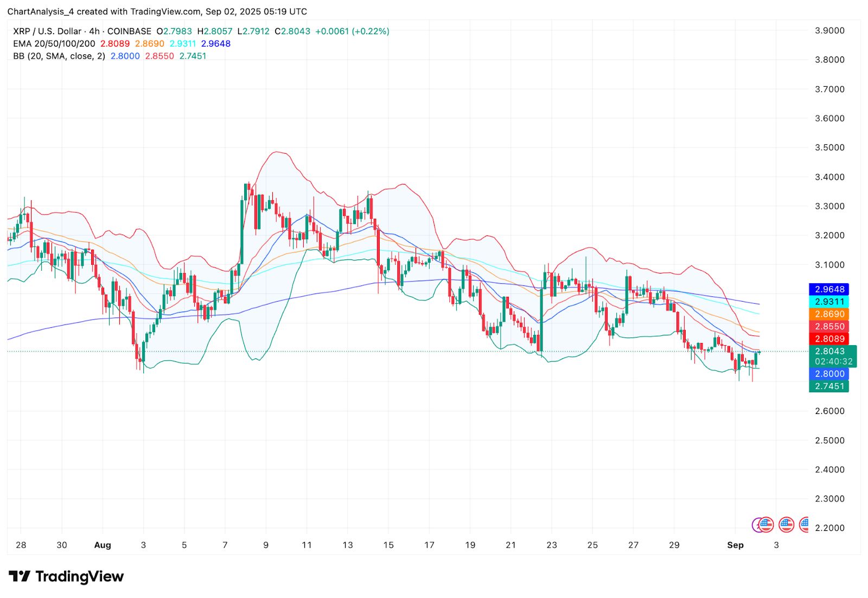This screenshot has width=868, height=598.
Task: Click the 02:40:32 candle countdown timer
Action: coord(833,361)
